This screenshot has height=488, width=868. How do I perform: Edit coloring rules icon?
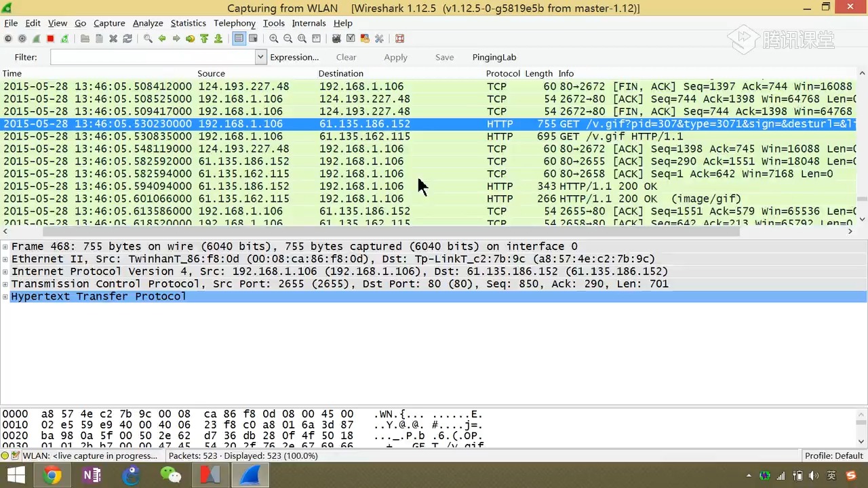click(365, 39)
